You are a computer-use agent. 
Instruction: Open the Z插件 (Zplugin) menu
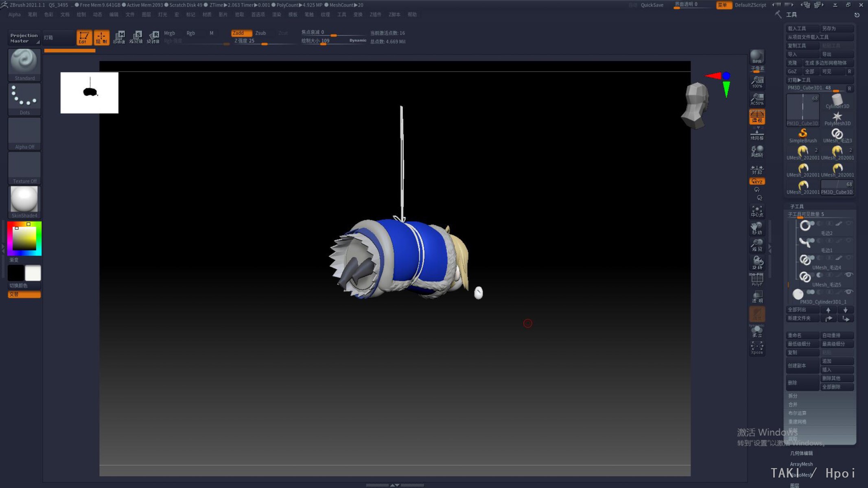375,15
